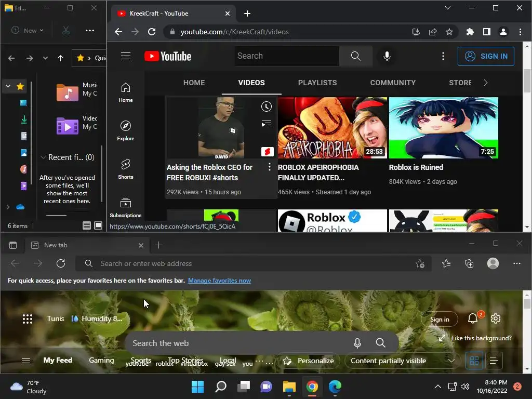Screen dimensions: 532x399
Task: Open Chrome profile avatar
Action: 503,32
